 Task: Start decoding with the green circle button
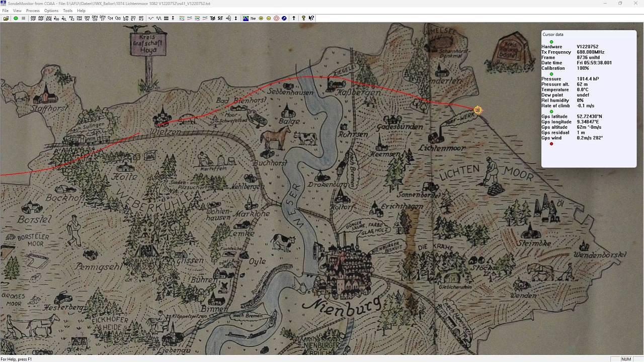point(16,18)
